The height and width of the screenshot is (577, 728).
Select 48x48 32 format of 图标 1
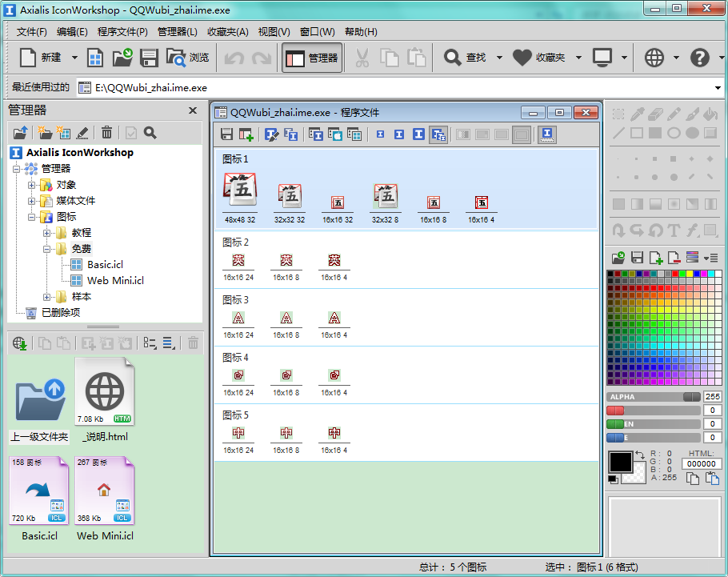point(240,198)
